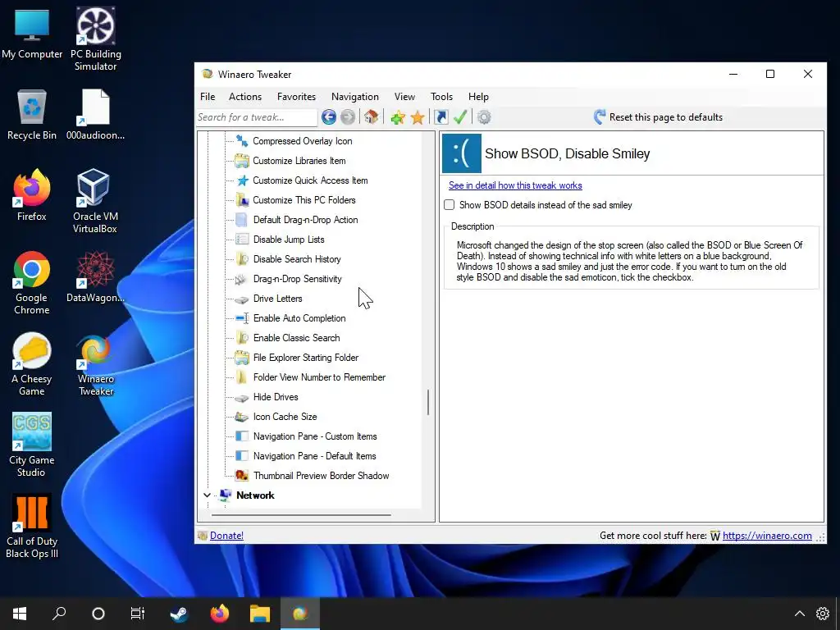The height and width of the screenshot is (630, 840).
Task: Click the Drive Letters drive icon
Action: pos(242,299)
